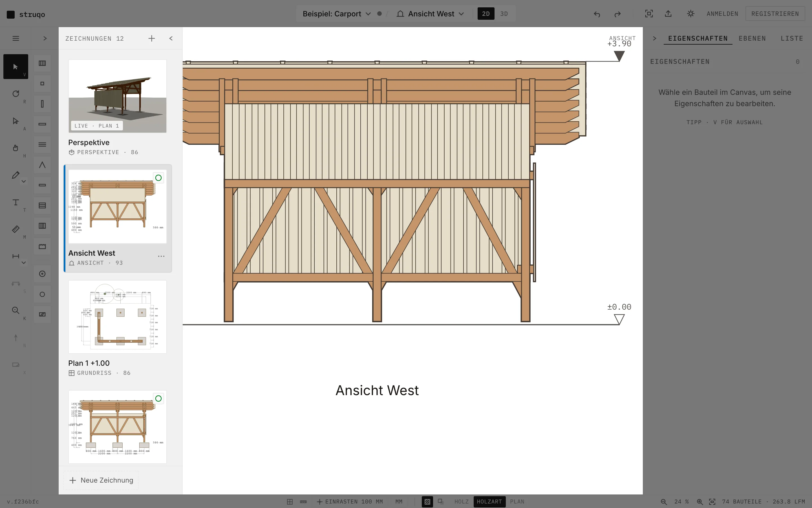812x508 pixels.
Task: Toggle the light/dark theme sun icon
Action: (x=690, y=14)
